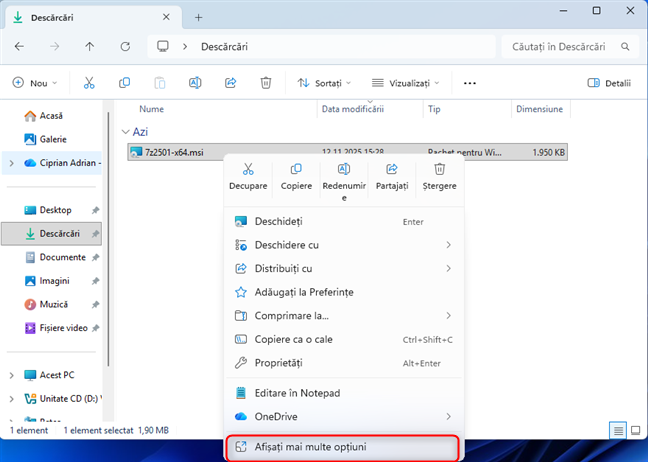Open the Nou dropdown
Screen dimensions: 648x462
(x=35, y=83)
